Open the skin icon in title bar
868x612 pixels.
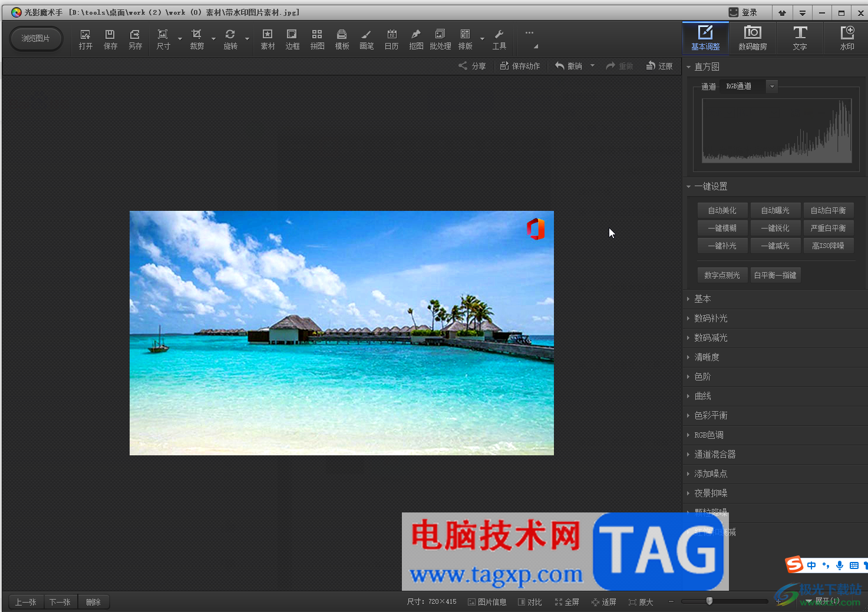[x=782, y=12]
